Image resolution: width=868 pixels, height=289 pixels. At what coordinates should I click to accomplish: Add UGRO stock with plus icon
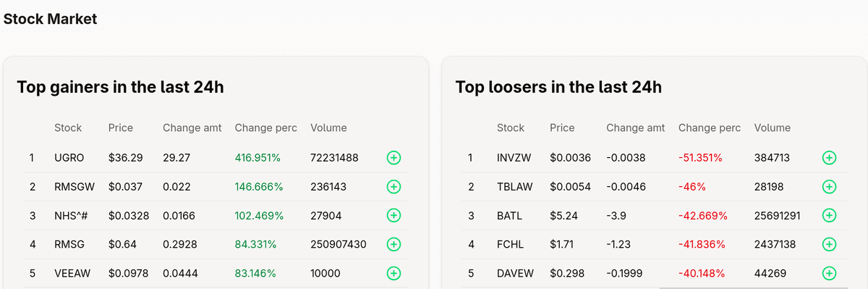coord(393,157)
